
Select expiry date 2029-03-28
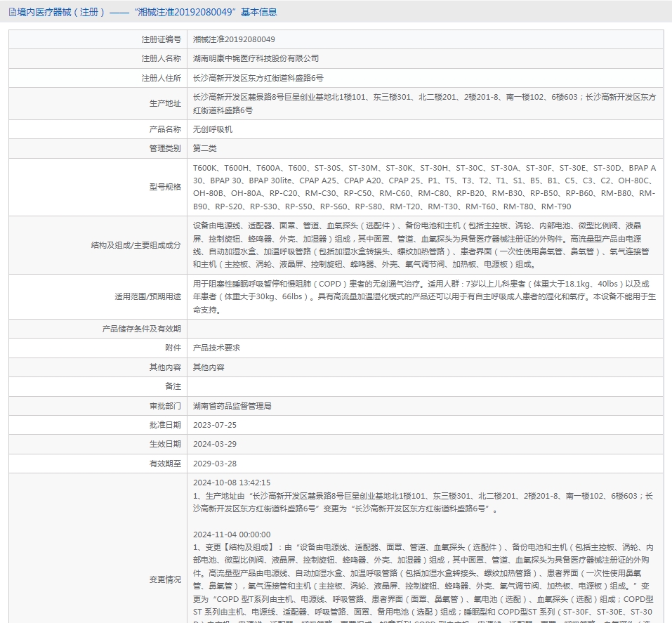coord(215,464)
